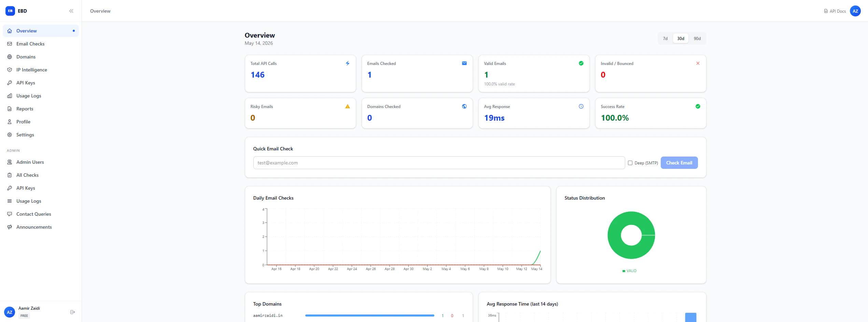Click the 146 Total API Calls value
The width and height of the screenshot is (868, 322).
click(x=257, y=75)
